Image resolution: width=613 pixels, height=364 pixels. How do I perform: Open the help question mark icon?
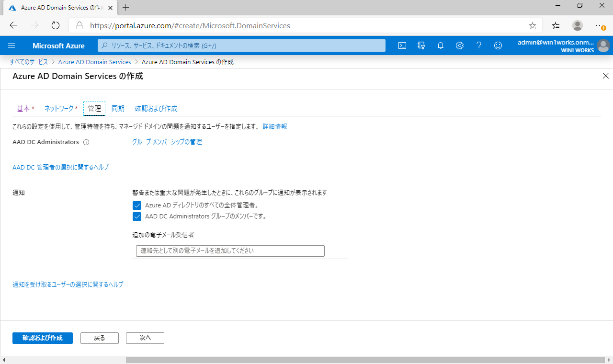coord(479,45)
